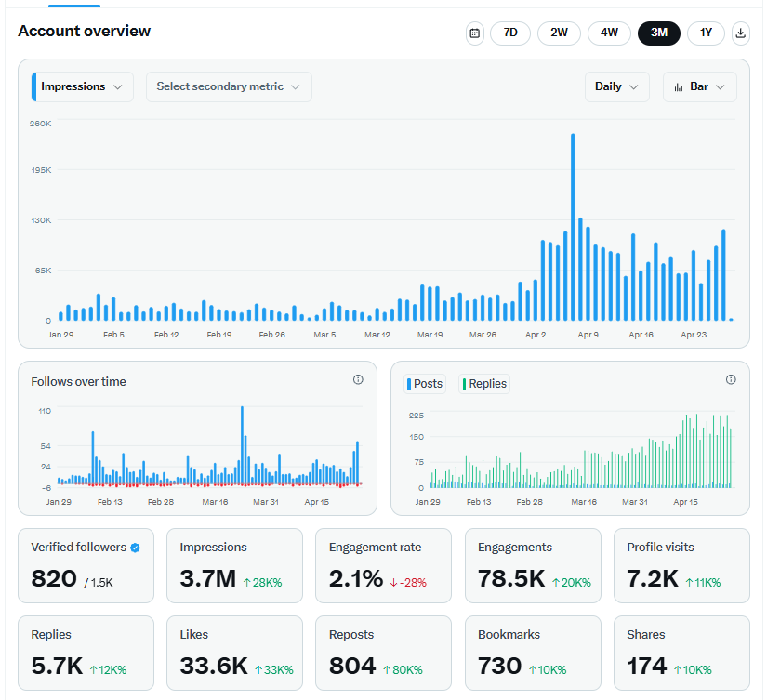Click the / 1.5K total followers text
Viewport: 767px width, 700px height.
coord(99,583)
